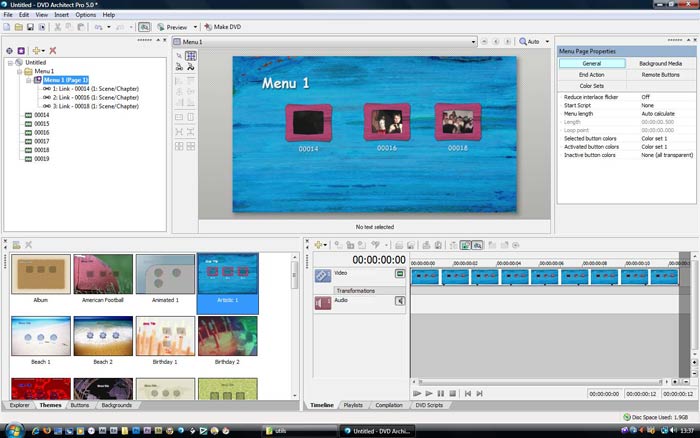The image size is (700, 438).
Task: Open the Auto zoom level dropdown
Action: pos(547,42)
